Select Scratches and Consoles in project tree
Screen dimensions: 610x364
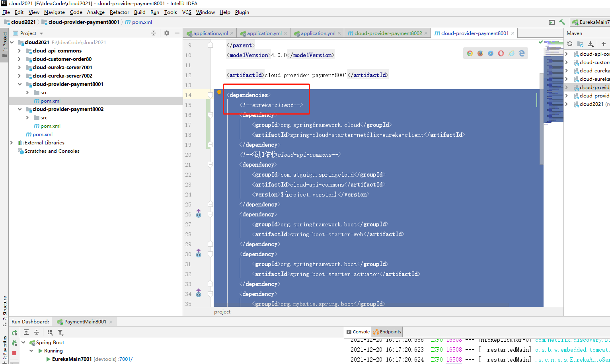52,151
